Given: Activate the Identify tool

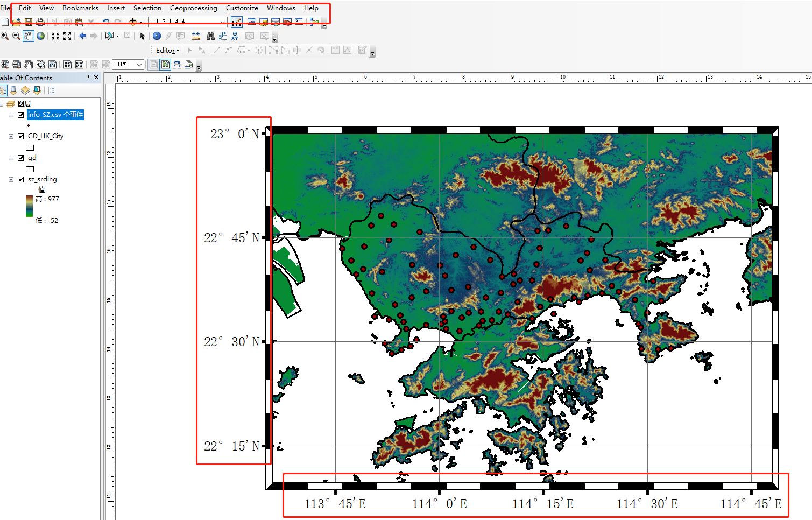Looking at the screenshot, I should [157, 36].
